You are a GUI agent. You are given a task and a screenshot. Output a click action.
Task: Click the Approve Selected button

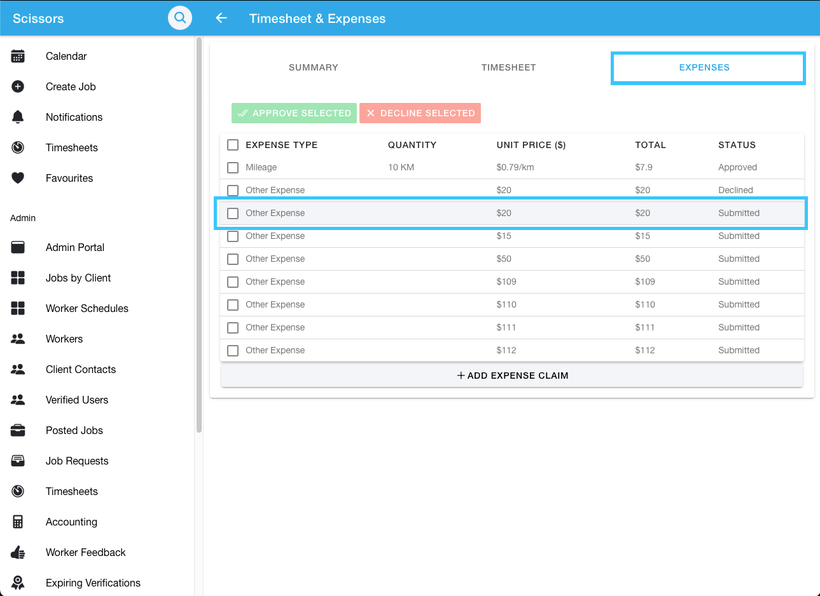293,113
